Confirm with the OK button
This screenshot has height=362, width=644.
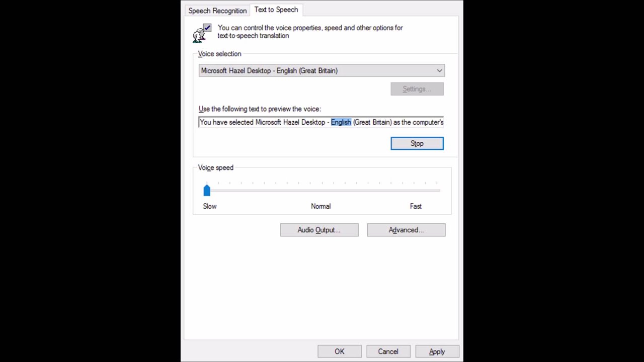[x=340, y=351]
